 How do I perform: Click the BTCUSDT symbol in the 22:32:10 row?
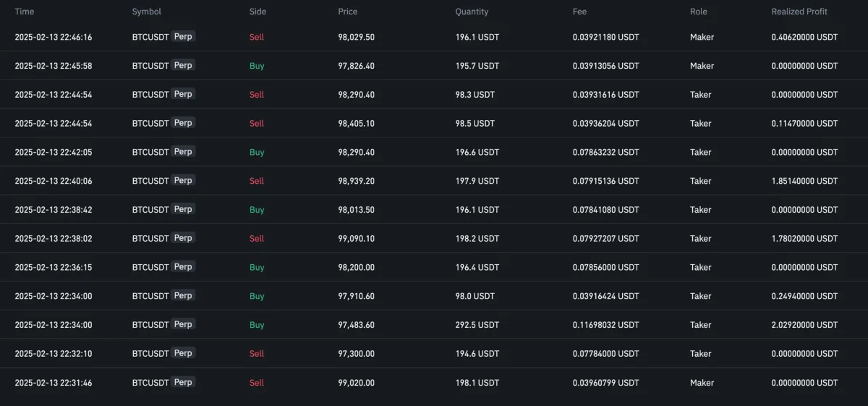tap(150, 354)
